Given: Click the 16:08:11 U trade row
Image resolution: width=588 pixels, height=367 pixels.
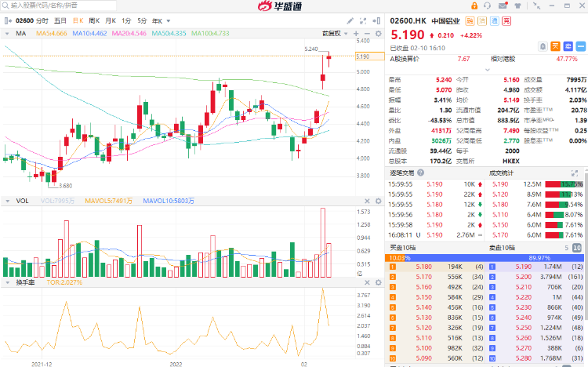Looking at the screenshot, I should [435, 235].
